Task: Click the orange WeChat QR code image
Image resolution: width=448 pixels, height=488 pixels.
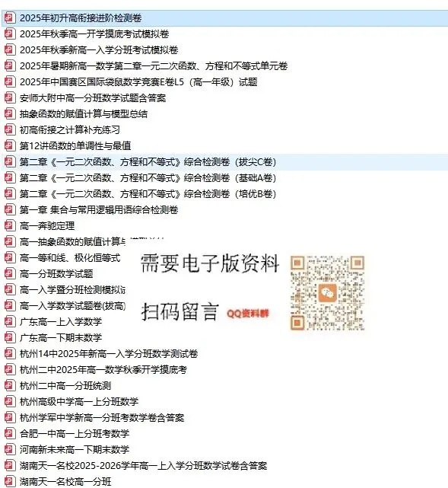Action: pyautogui.click(x=327, y=293)
